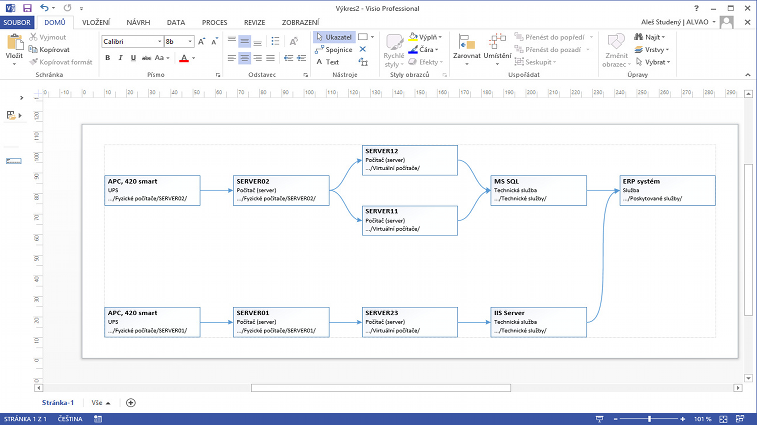Screen dimensions: 757x425
Task: Click the zoom slider in status bar
Action: click(650, 418)
